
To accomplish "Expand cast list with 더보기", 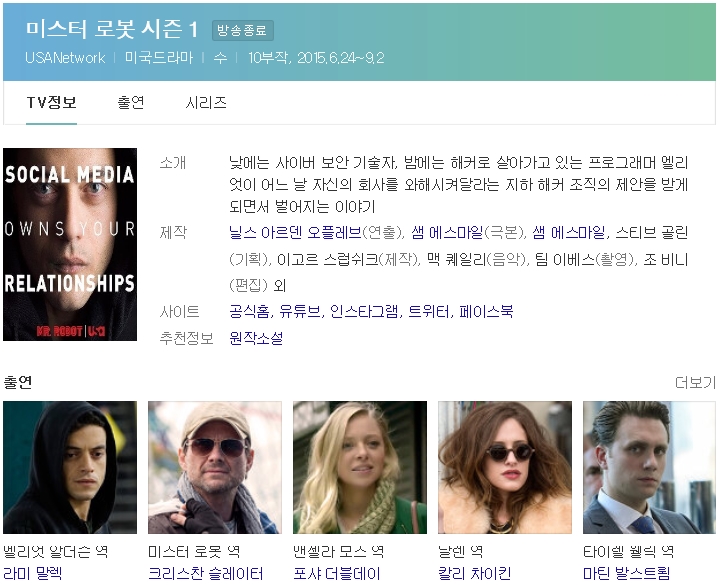I will 695,382.
